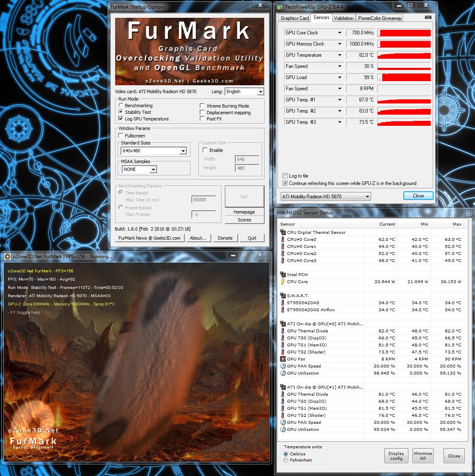Screen dimensions: 475x476
Task: Click the drive icon beside S.M.A.R.T.
Action: (283, 296)
